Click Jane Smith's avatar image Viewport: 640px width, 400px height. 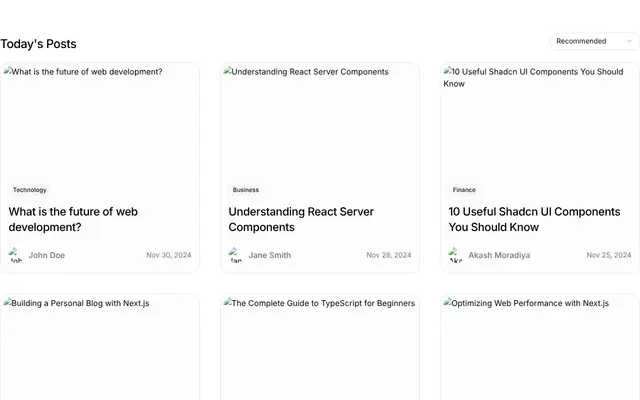point(236,255)
